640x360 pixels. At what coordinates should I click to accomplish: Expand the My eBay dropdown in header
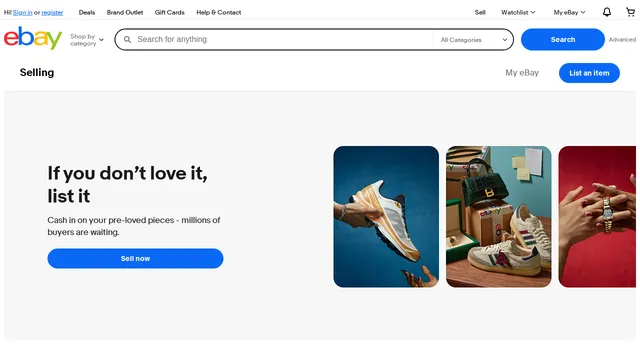tap(569, 12)
